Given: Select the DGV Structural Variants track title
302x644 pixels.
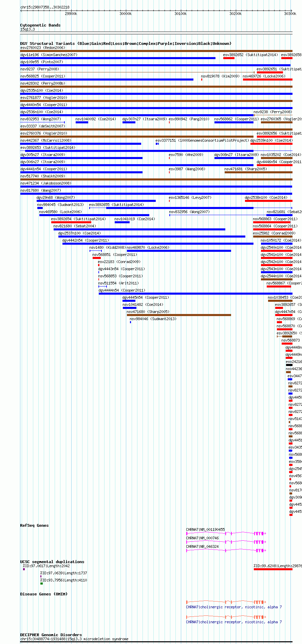Looking at the screenshot, I should pos(126,43).
